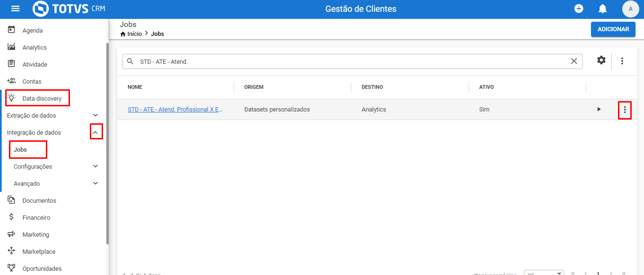Click the Financeiro dollar icon
Screen dimensions: 644x275
click(12, 217)
